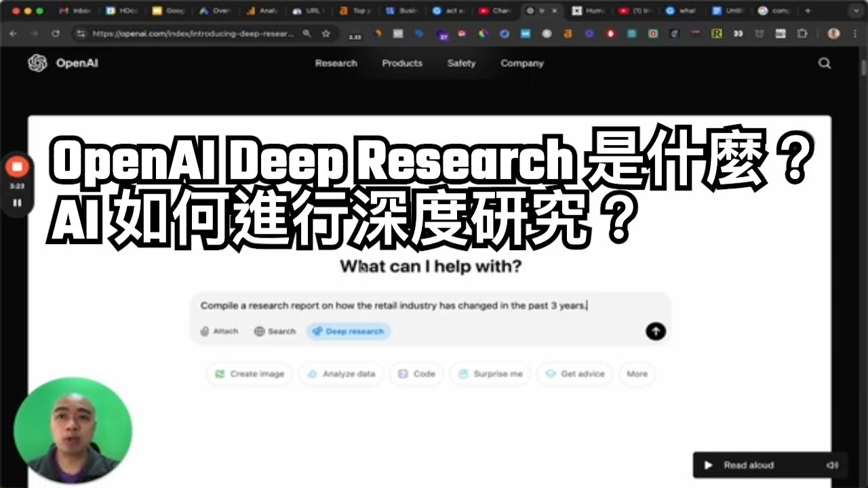868x488 pixels.
Task: Stop the screen recording with red button
Action: pos(16,166)
